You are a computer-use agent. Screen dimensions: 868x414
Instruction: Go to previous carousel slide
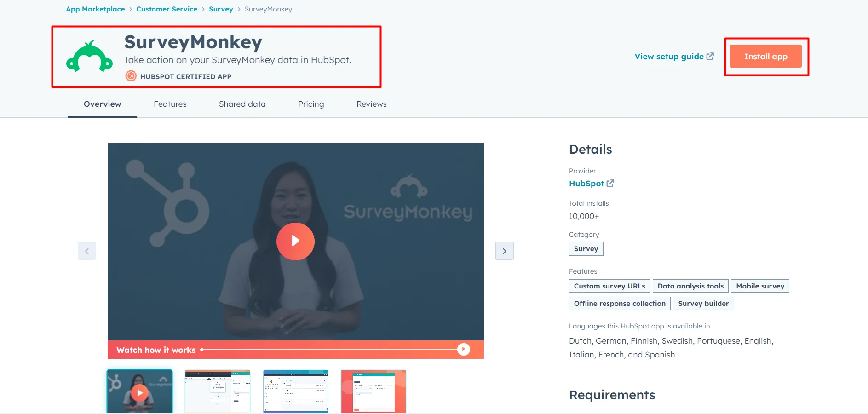point(87,251)
